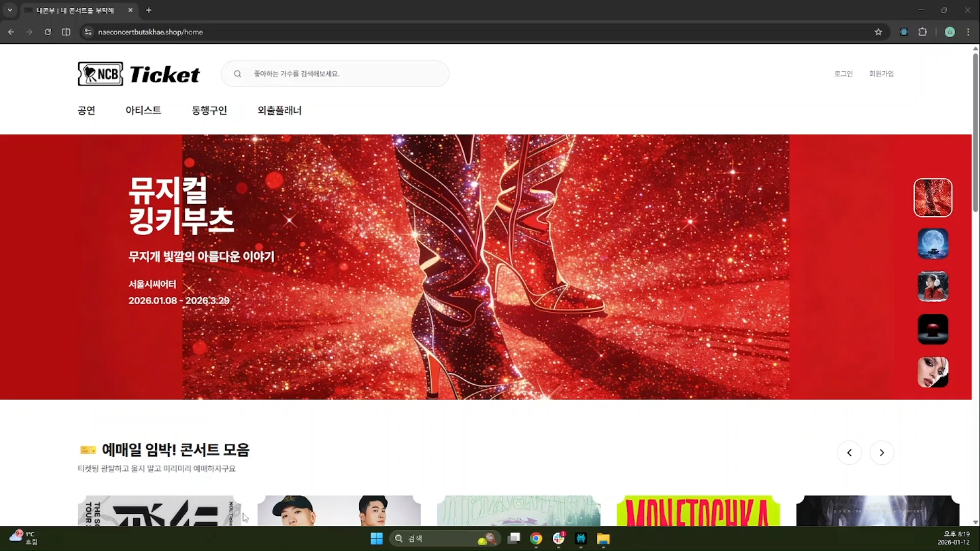Viewport: 980px width, 551px height.
Task: Open the 공연 menu
Action: pyautogui.click(x=86, y=110)
